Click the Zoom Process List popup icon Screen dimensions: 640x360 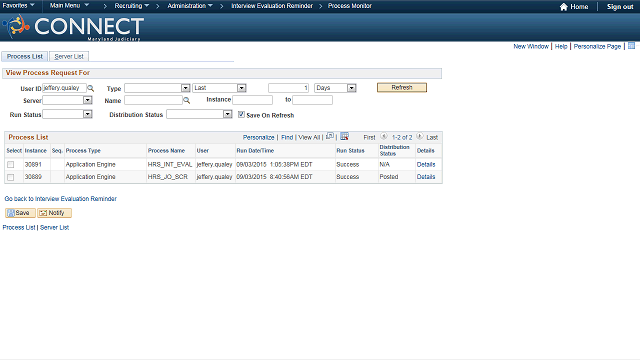[x=330, y=136]
